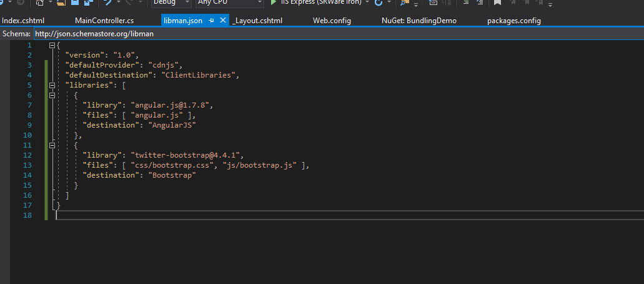Open the Undo history dropdown arrow
The height and width of the screenshot is (284, 644).
[x=119, y=2]
